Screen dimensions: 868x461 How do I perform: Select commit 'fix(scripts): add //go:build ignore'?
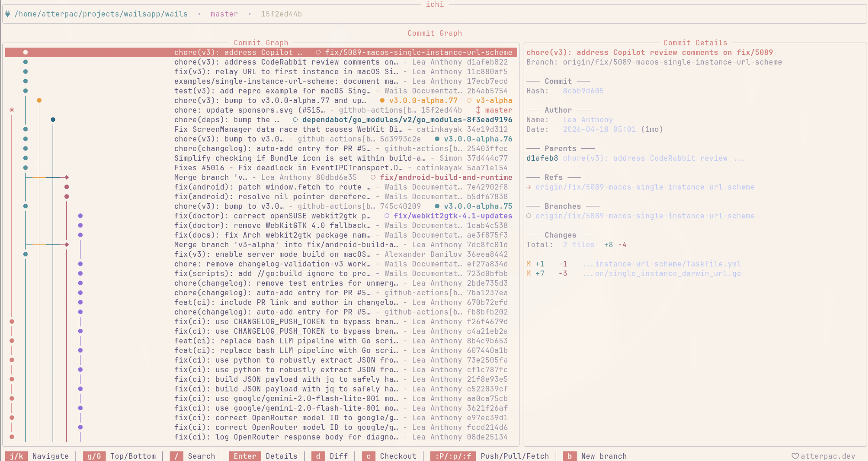261,273
